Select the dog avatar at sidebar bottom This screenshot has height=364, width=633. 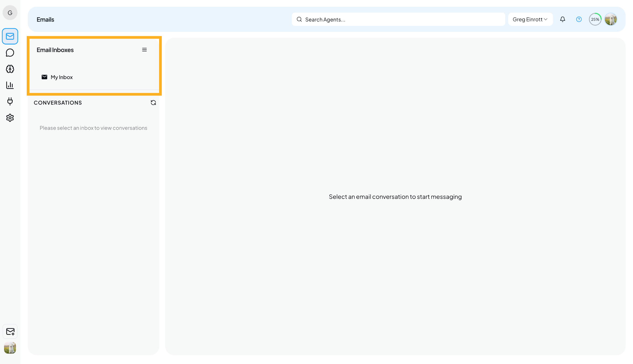10,348
